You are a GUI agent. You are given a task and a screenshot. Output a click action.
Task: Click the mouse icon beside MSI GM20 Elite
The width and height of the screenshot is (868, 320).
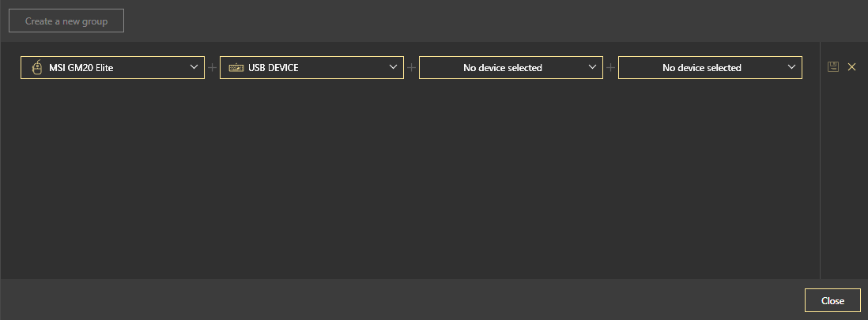(x=36, y=68)
